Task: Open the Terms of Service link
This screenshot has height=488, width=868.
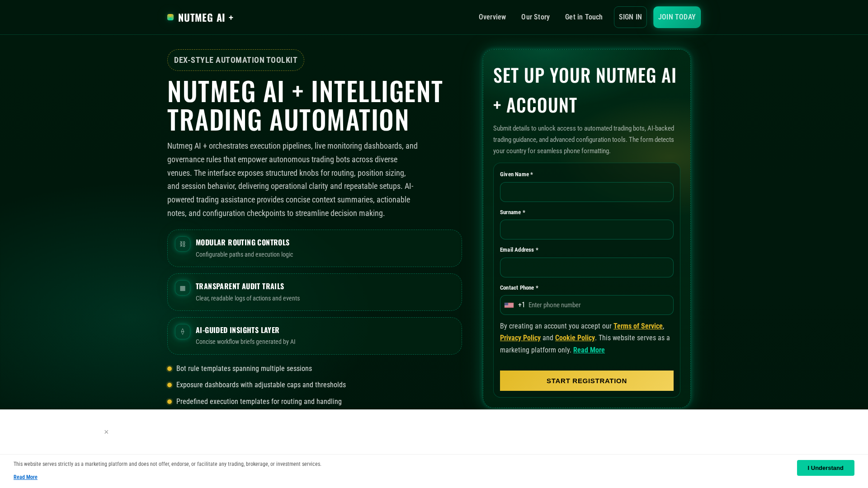Action: pyautogui.click(x=638, y=326)
